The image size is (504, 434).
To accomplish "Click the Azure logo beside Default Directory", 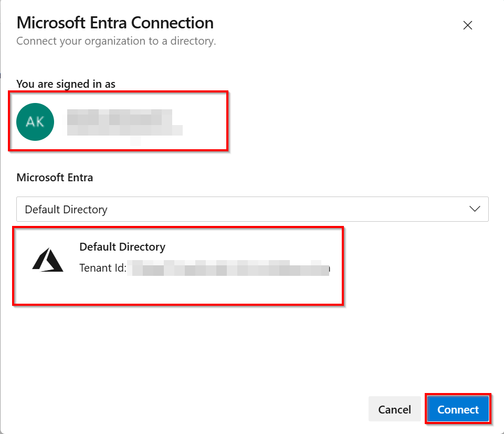I will coord(48,260).
